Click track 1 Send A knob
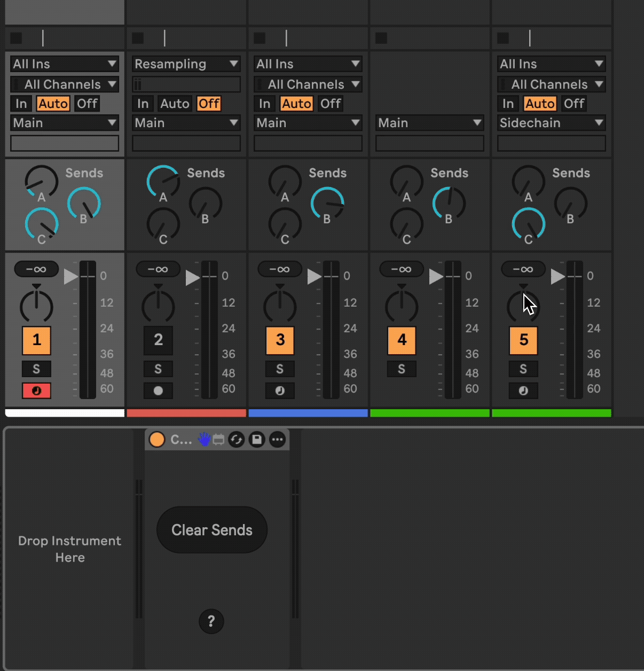This screenshot has height=671, width=644. (x=42, y=182)
